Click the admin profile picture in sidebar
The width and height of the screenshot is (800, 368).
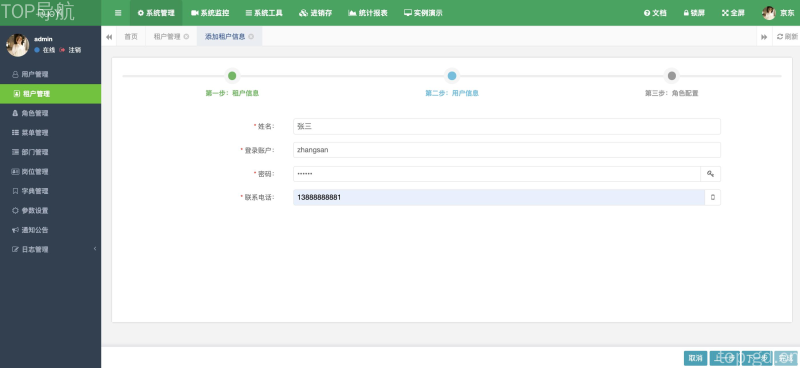(17, 45)
